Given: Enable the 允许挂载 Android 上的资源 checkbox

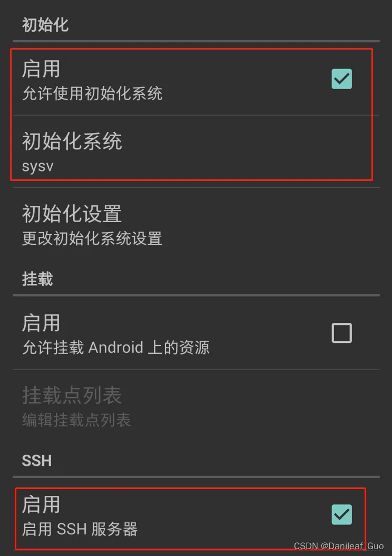Looking at the screenshot, I should [x=342, y=333].
